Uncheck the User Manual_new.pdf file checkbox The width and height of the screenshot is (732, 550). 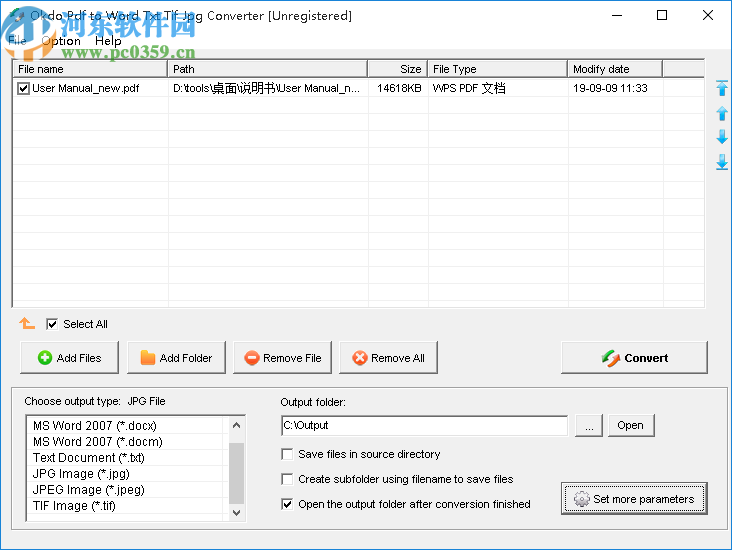pos(23,88)
